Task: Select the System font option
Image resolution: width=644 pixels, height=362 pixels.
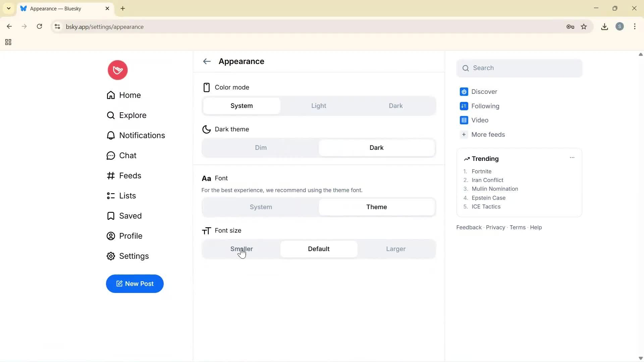Action: coord(261,207)
